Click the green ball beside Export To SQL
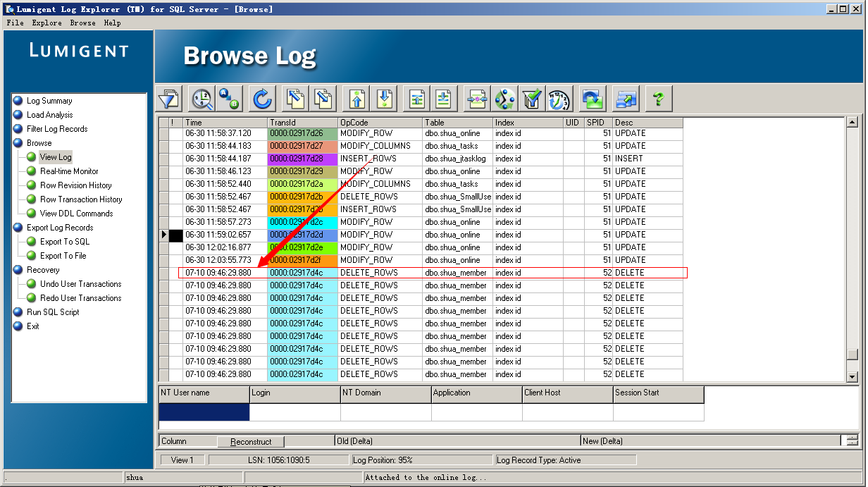868x487 pixels. click(32, 242)
